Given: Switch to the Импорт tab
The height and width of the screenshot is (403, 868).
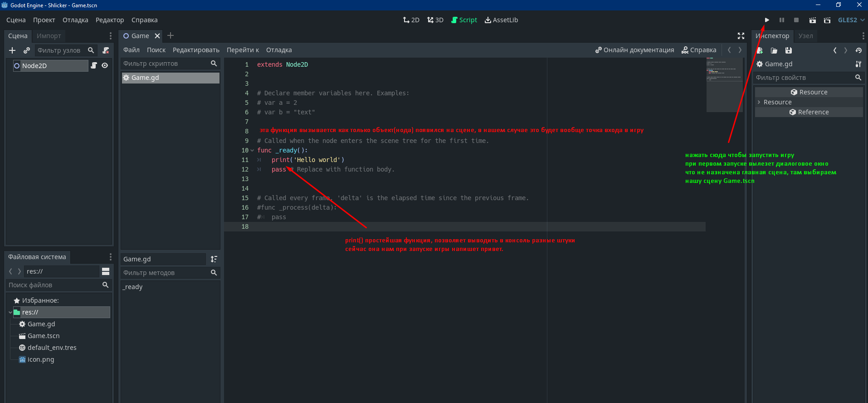Looking at the screenshot, I should click(x=49, y=36).
